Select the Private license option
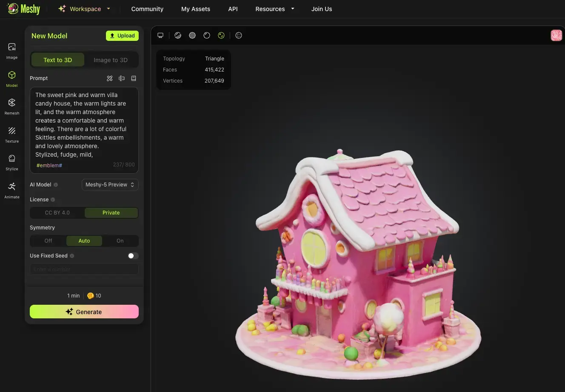565x392 pixels. pyautogui.click(x=111, y=212)
